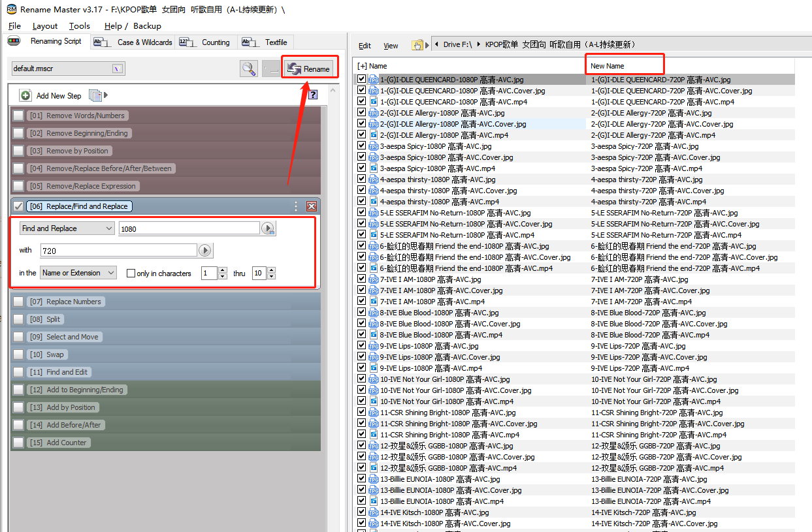Uncheck file 5-LE SSERAFIM No-Return-1080P 高清-AVC.jpg
812x532 pixels.
pos(362,213)
